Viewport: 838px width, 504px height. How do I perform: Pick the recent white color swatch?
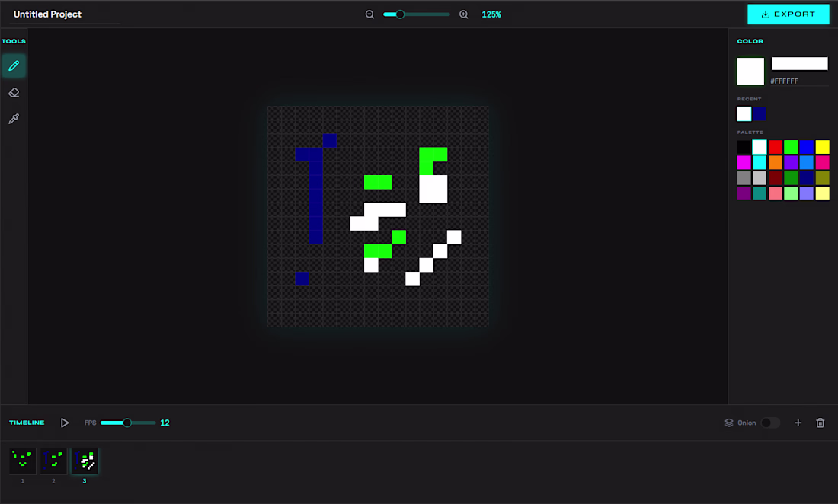pyautogui.click(x=744, y=113)
